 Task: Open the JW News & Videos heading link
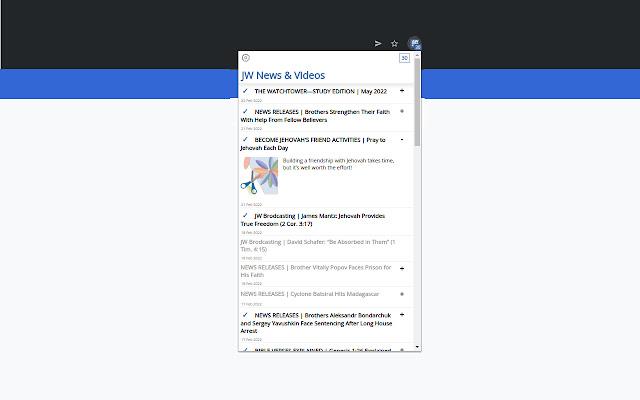pos(283,76)
